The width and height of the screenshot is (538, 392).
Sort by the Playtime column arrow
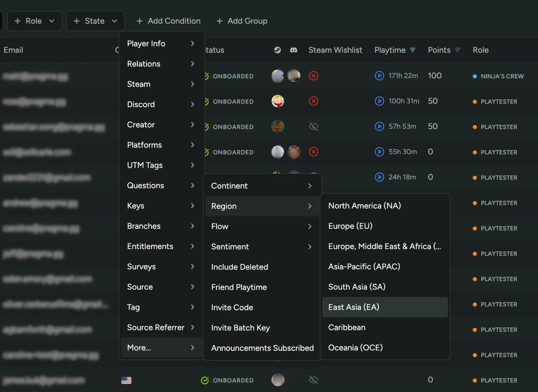click(413, 50)
